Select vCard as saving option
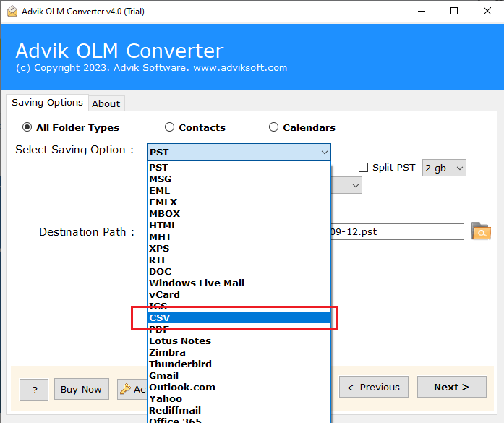This screenshot has height=423, width=504. (x=239, y=295)
